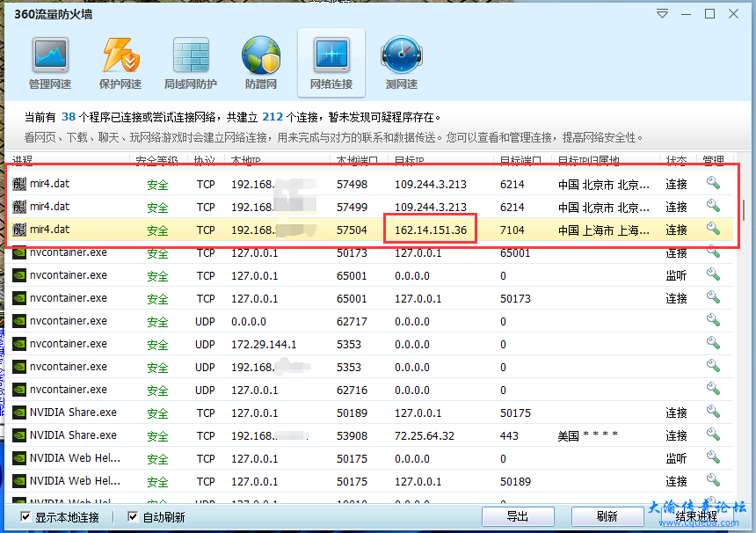Click 安全 level of NVIDIA Share.exe 50189 row
756x533 pixels.
tap(157, 413)
